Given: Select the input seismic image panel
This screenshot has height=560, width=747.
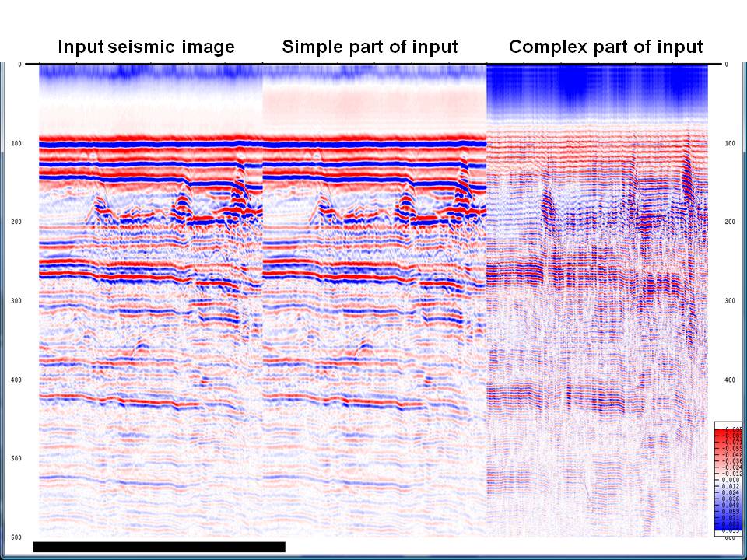Looking at the screenshot, I should click(x=150, y=300).
